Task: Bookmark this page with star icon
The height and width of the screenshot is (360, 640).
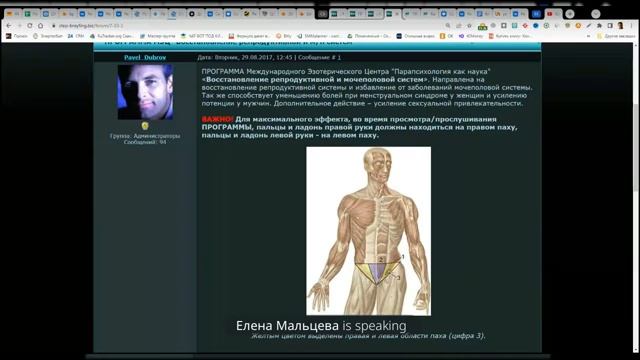Action: (x=469, y=25)
